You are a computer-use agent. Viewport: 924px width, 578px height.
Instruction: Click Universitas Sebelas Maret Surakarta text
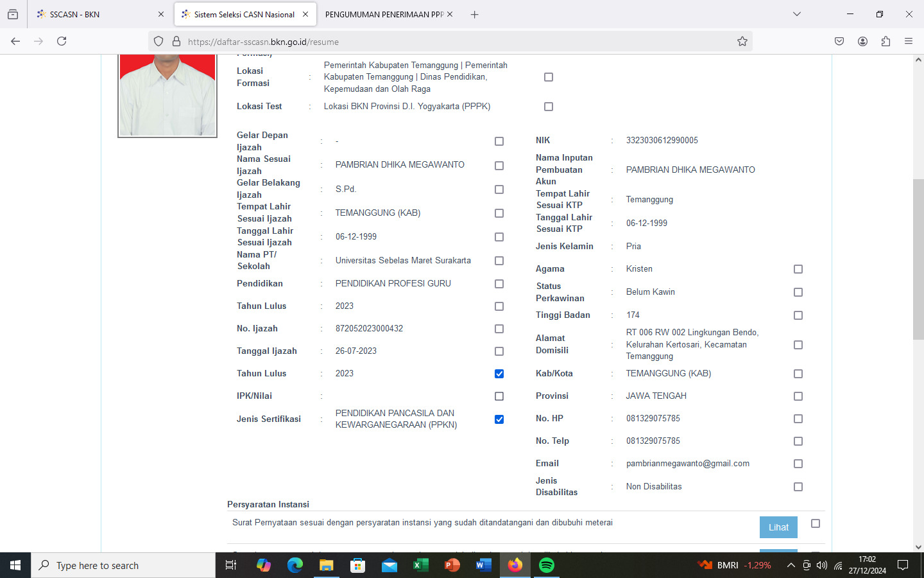coord(403,261)
